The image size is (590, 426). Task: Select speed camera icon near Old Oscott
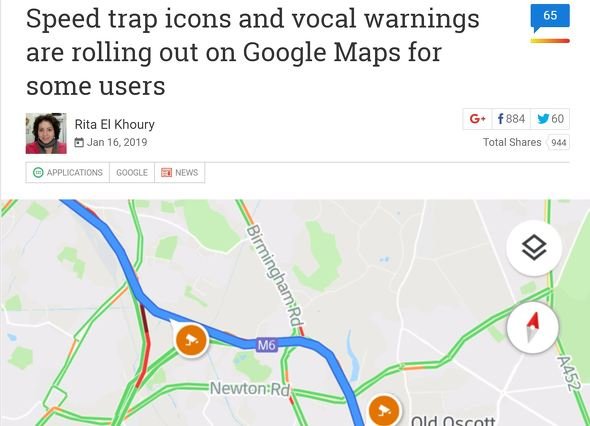coord(384,410)
